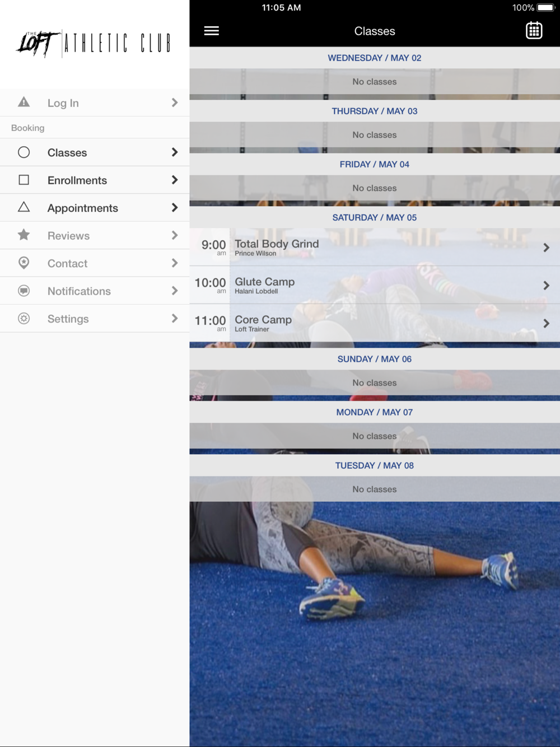Open the Total Body Grind class
This screenshot has height=747, width=560.
pyautogui.click(x=375, y=247)
